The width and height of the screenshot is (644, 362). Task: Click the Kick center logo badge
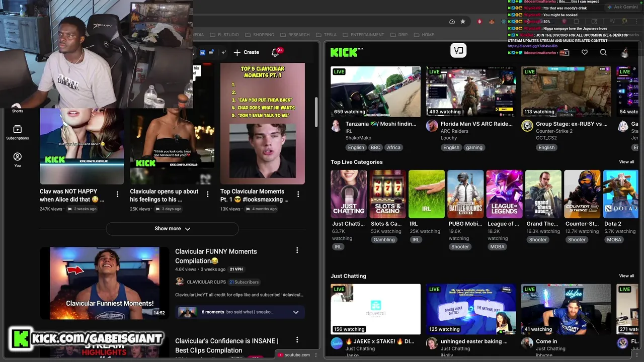(458, 50)
